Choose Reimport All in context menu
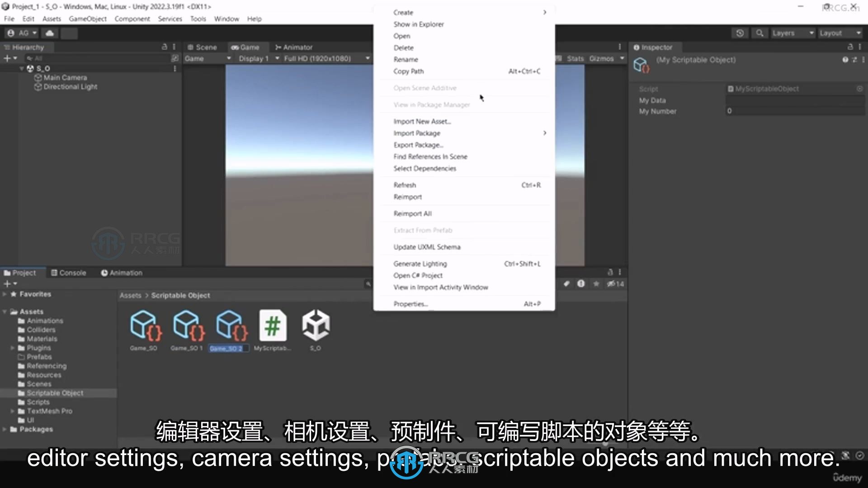 coord(464,213)
